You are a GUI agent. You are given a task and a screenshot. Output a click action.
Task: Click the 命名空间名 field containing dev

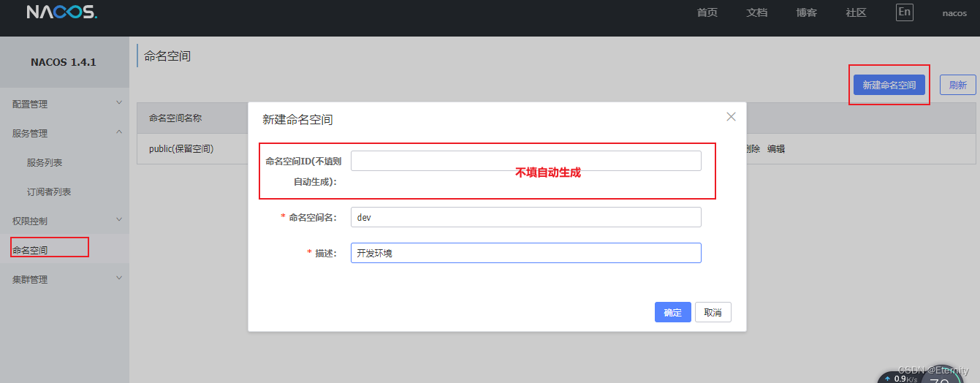pyautogui.click(x=526, y=217)
